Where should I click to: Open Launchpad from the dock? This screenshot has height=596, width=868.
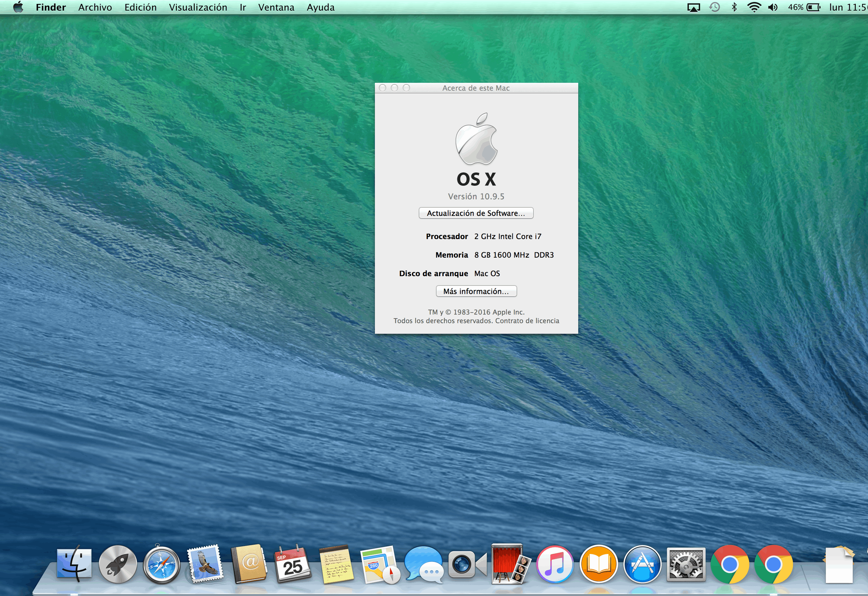118,564
